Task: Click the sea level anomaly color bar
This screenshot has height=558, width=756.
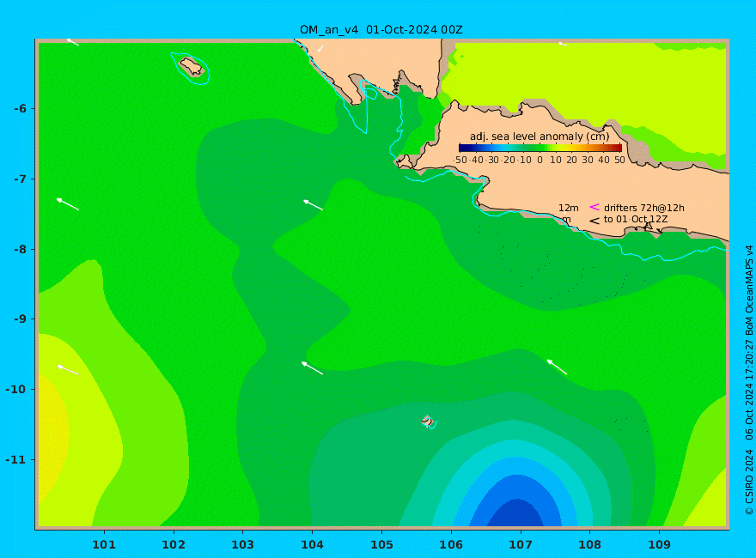Action: coord(540,148)
